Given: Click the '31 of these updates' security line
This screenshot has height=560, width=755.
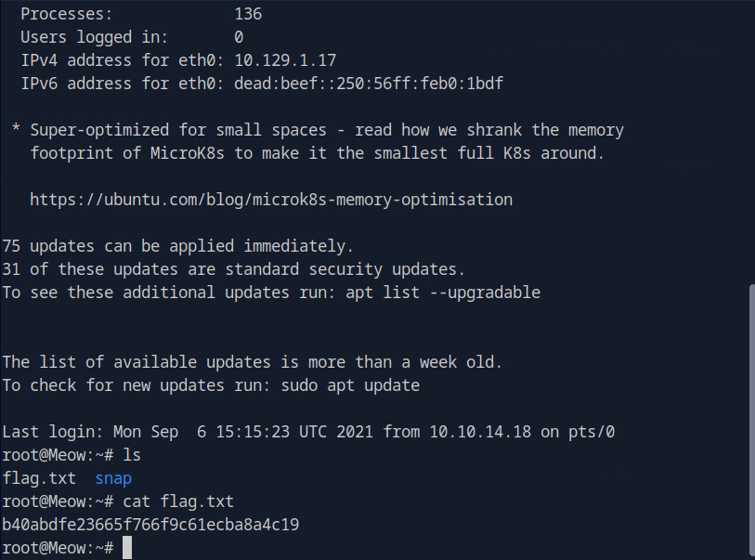Looking at the screenshot, I should (234, 269).
